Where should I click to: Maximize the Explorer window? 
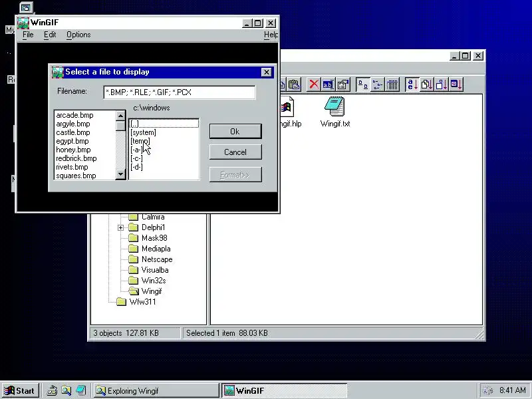[x=465, y=56]
